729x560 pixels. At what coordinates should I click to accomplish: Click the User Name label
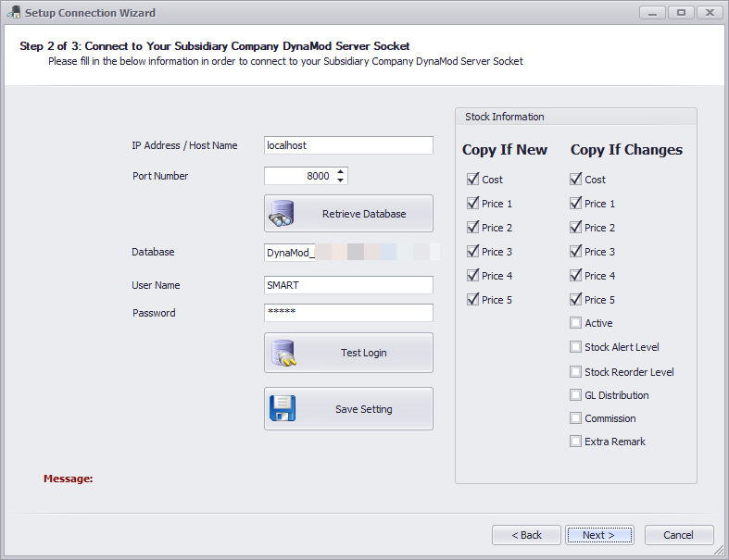point(156,285)
